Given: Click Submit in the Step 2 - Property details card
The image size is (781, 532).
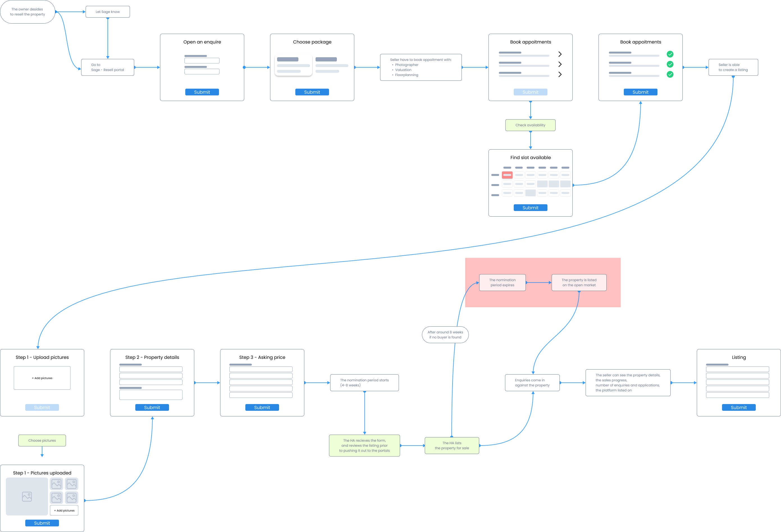Looking at the screenshot, I should click(152, 407).
